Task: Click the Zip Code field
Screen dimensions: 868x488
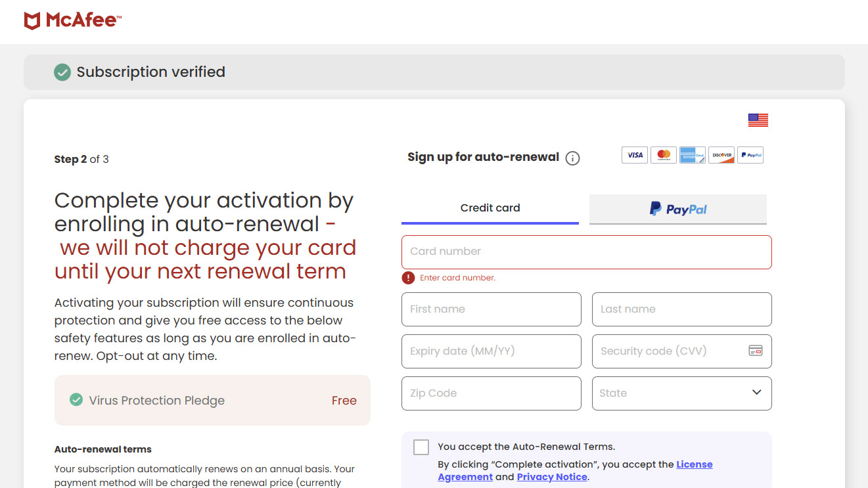Action: (491, 393)
